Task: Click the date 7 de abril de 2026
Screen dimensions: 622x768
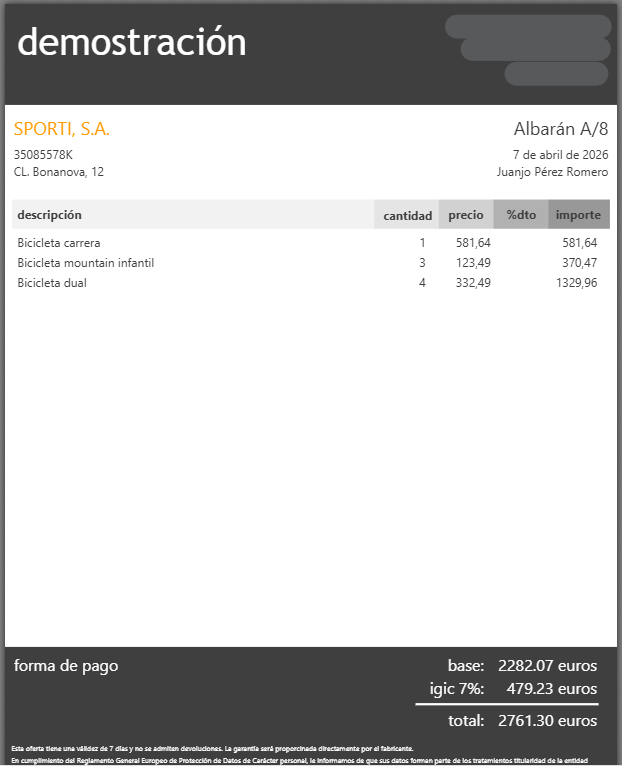Action: 560,155
